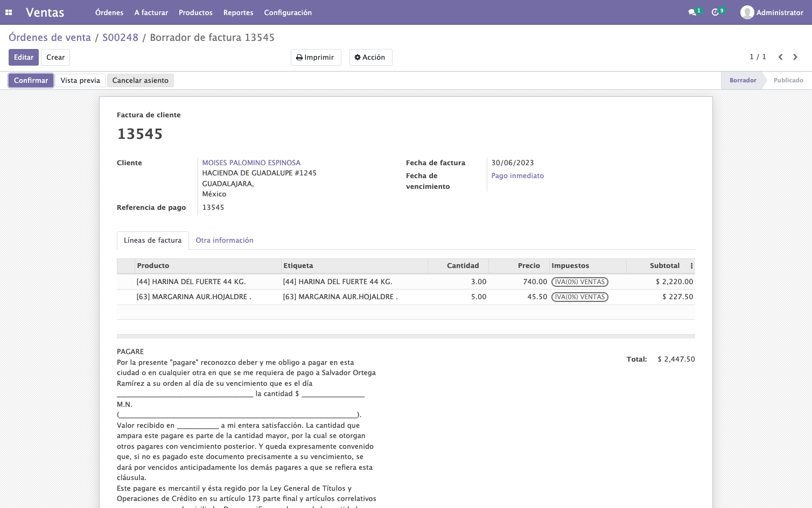Open the activities clock icon
This screenshot has height=508, width=812.
tap(715, 12)
